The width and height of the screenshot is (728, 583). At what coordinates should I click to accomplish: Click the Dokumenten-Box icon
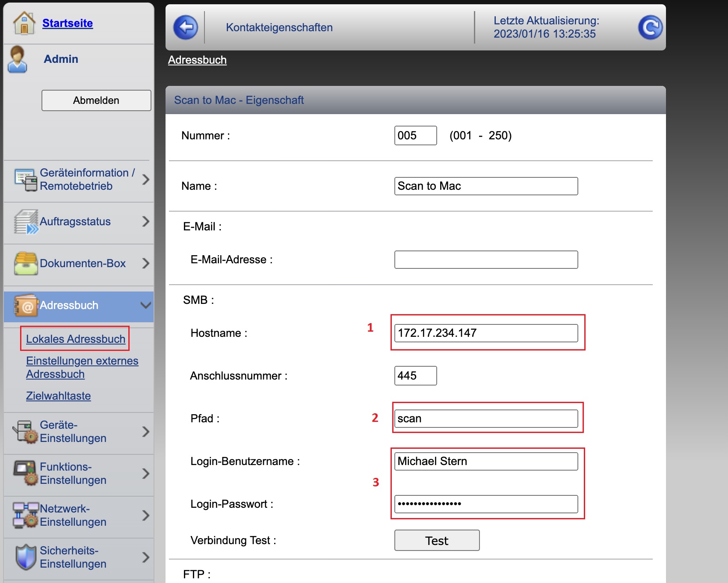tap(26, 263)
